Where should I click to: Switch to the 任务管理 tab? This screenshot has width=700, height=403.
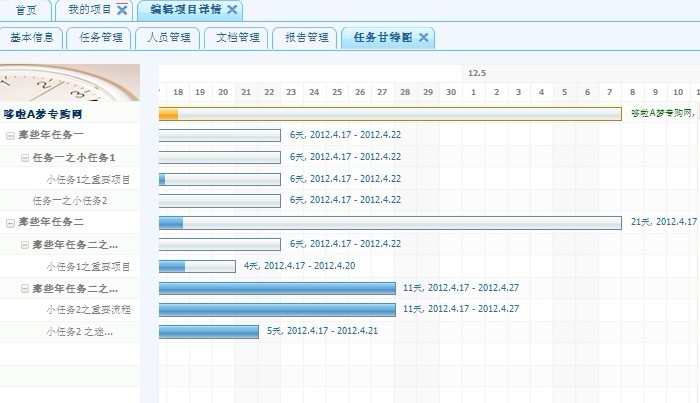point(100,38)
